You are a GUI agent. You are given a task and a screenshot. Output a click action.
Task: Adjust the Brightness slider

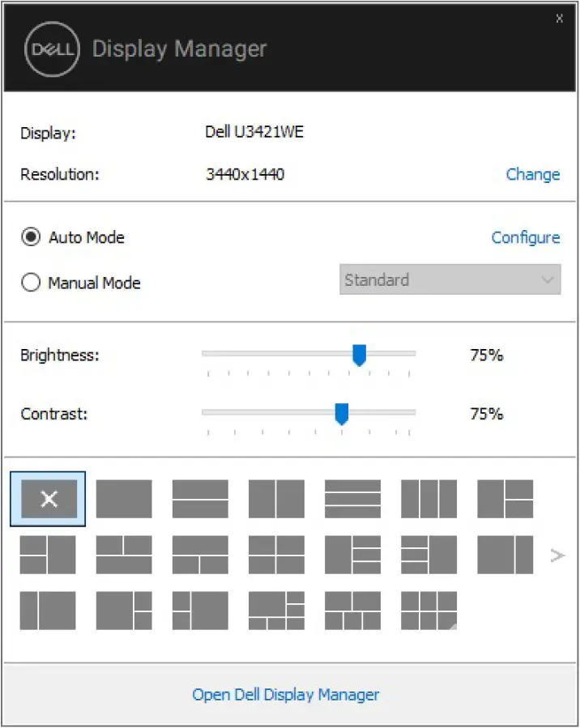(x=359, y=355)
